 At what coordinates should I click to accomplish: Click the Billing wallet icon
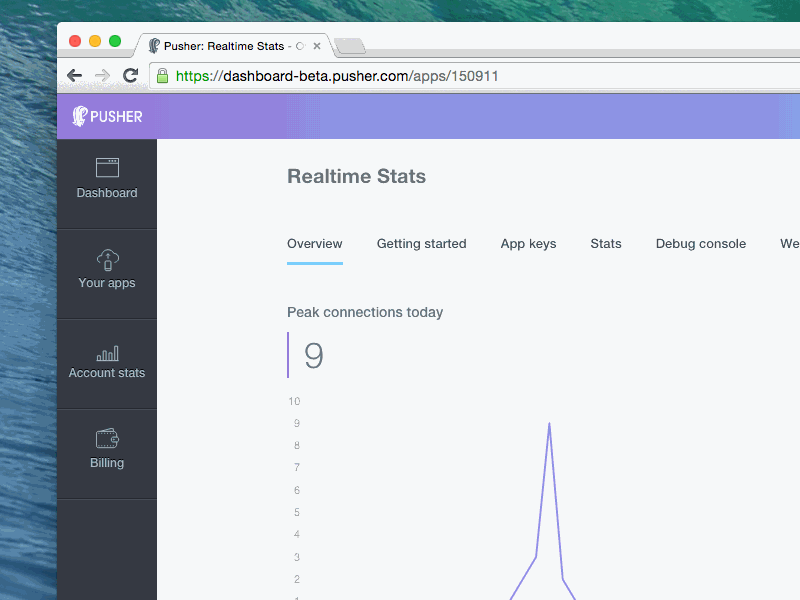107,438
